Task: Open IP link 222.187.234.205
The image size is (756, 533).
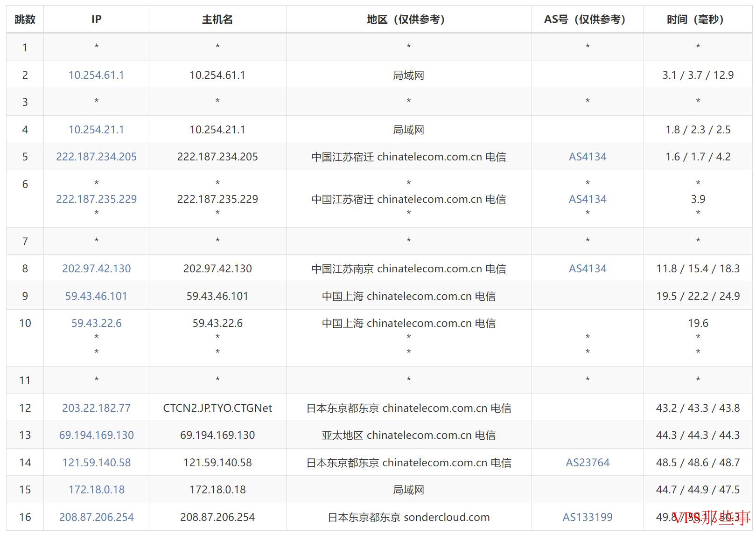Action: coord(96,157)
